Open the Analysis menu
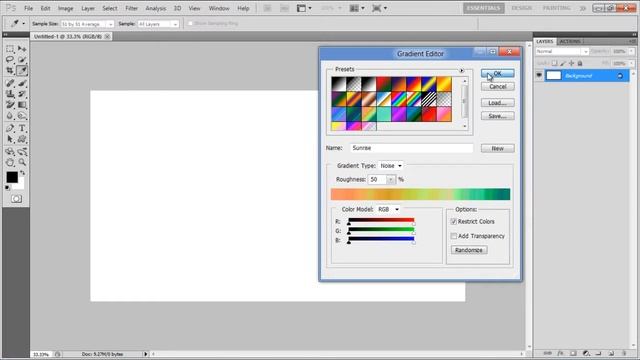The width and height of the screenshot is (640, 360). pos(156,8)
